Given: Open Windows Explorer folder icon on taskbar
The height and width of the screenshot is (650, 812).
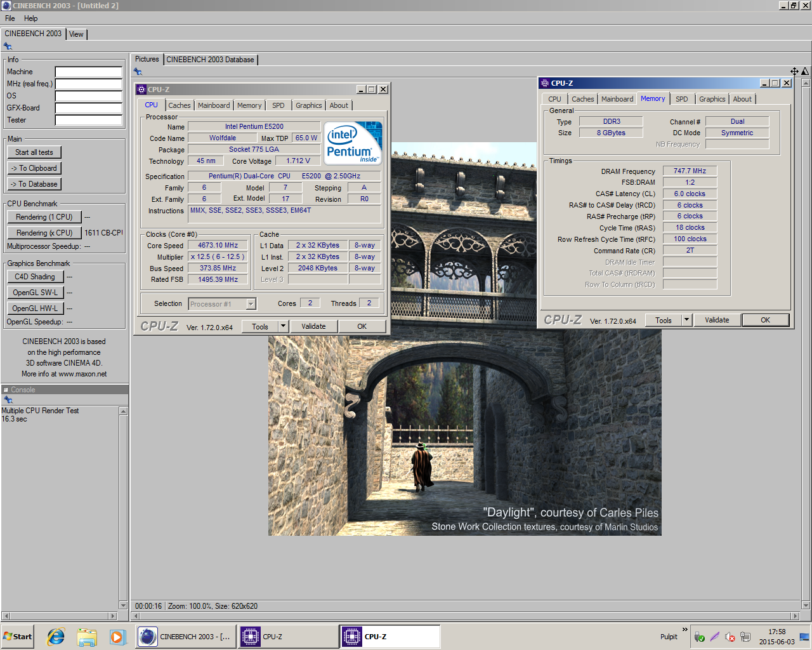Looking at the screenshot, I should click(87, 637).
